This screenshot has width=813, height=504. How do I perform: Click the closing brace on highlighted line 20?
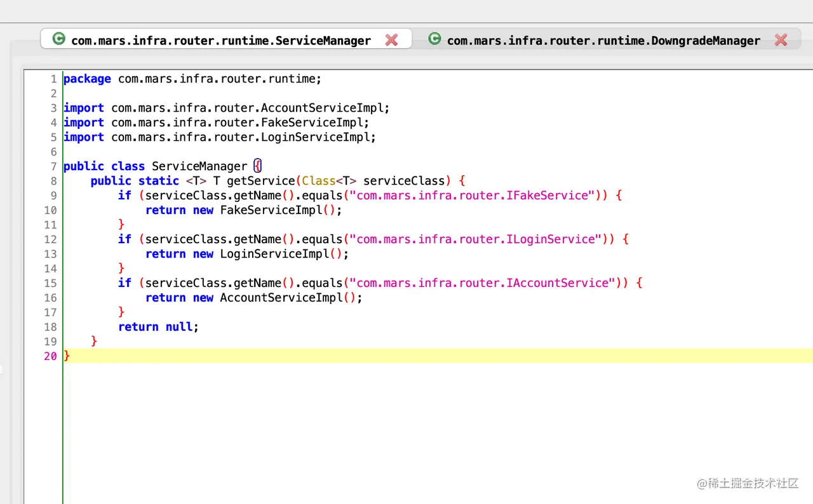tap(67, 357)
